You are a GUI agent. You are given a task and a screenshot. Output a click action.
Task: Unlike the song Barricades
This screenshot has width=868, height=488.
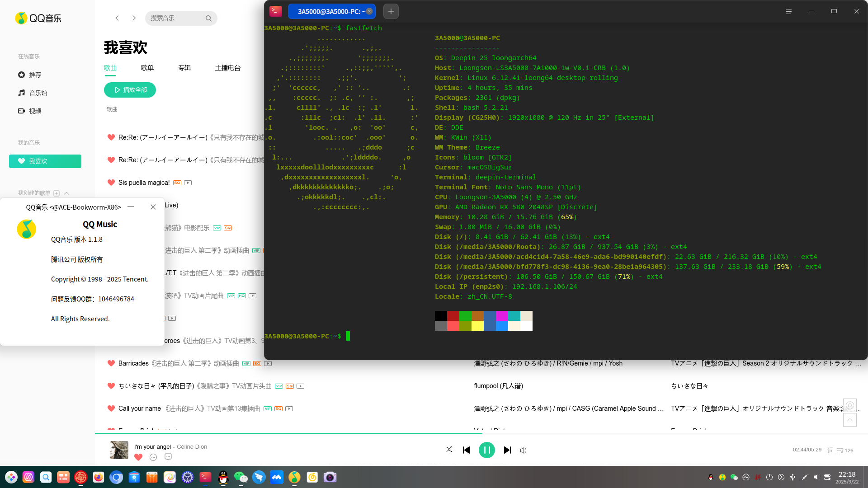coord(111,363)
